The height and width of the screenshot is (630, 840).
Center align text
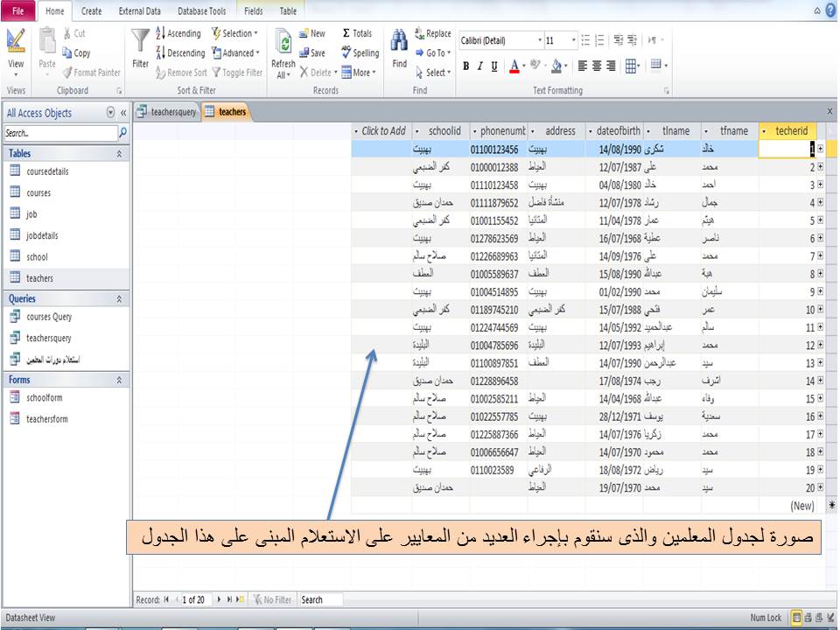[x=596, y=66]
